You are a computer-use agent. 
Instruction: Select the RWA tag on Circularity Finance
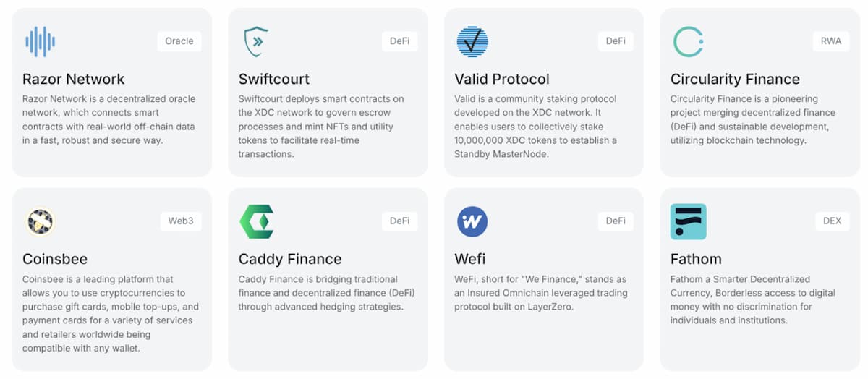[831, 41]
